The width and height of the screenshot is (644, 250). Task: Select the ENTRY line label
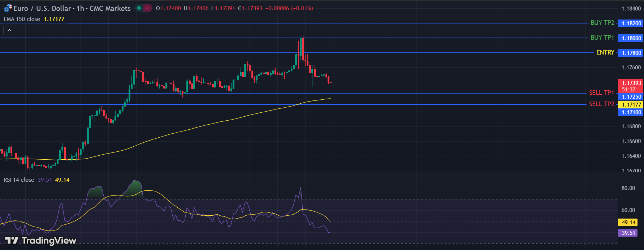605,52
